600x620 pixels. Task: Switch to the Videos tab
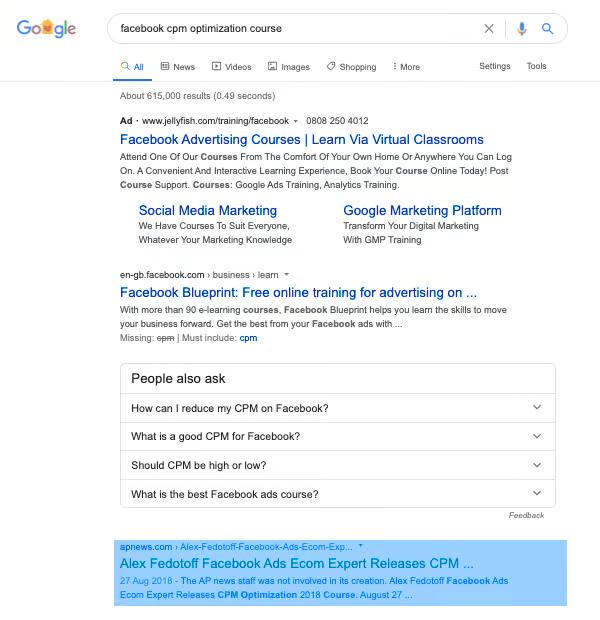tap(232, 66)
